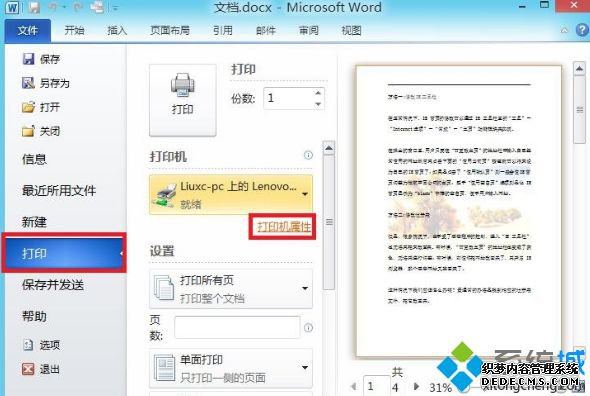Click the save icon in quick access toolbar
This screenshot has width=590, height=396.
pos(34,8)
